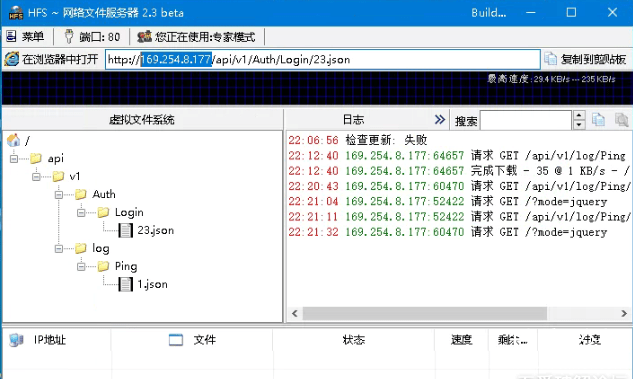Click log scrollbar right arrow
The width and height of the screenshot is (633, 379).
(x=624, y=313)
